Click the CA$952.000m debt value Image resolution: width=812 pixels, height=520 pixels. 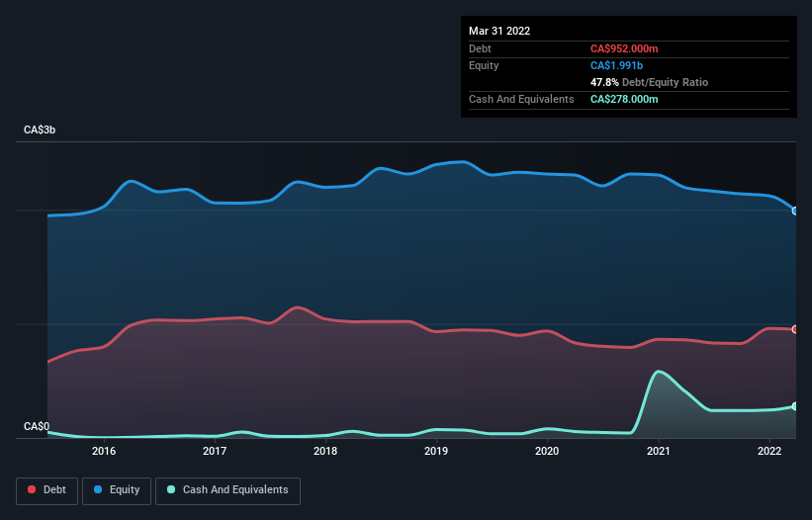pos(624,48)
